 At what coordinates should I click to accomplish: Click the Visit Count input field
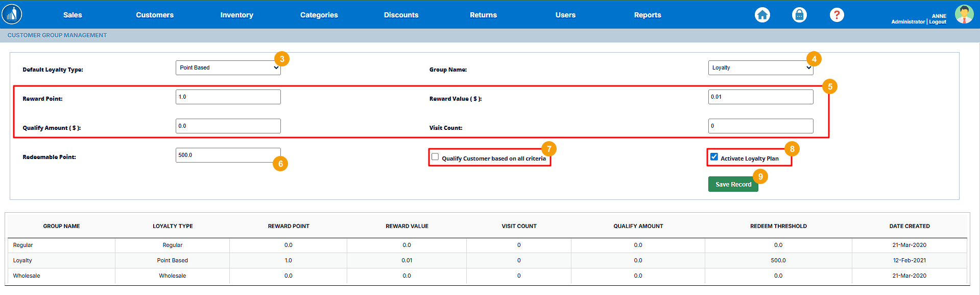[x=760, y=126]
